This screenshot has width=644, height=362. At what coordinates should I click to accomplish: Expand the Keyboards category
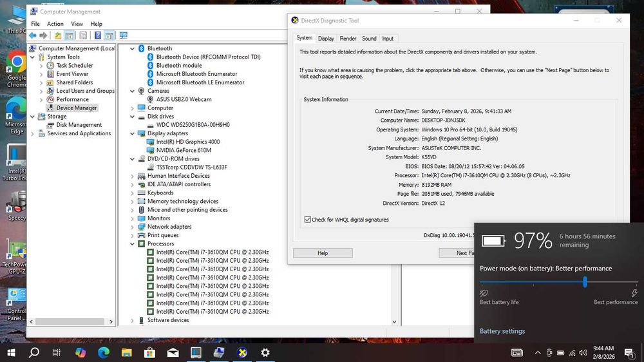132,193
